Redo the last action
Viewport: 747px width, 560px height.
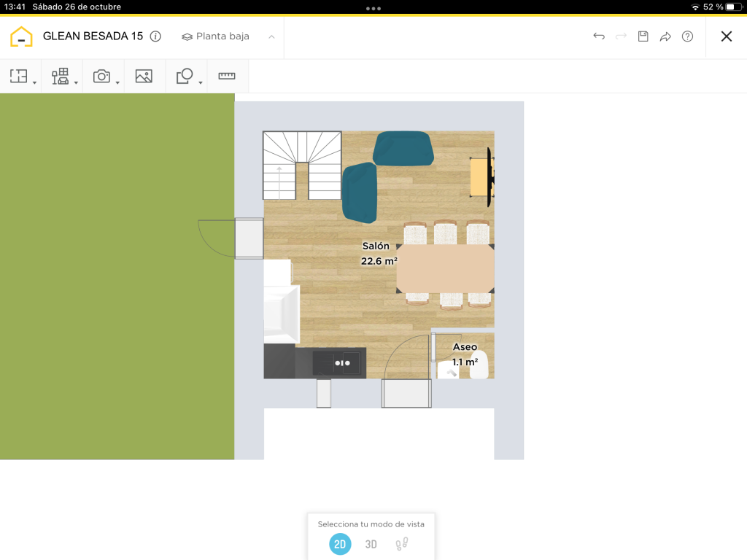point(621,36)
